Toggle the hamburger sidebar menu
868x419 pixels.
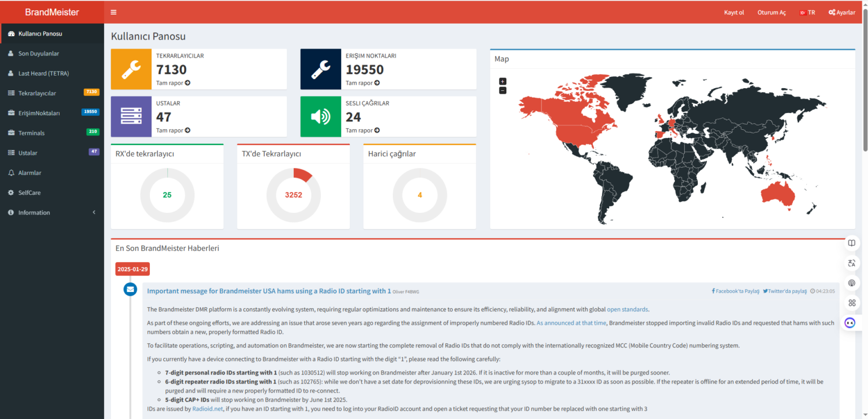click(x=114, y=12)
